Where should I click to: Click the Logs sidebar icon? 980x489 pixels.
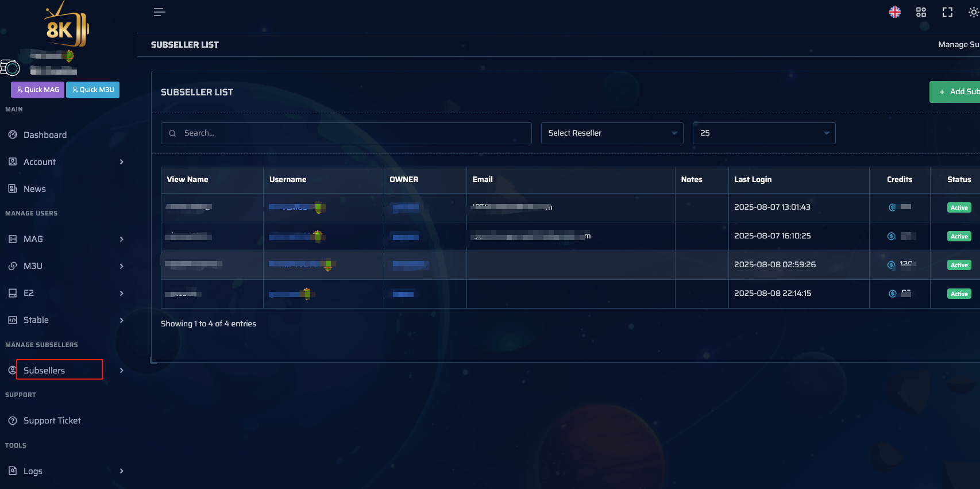(x=13, y=471)
